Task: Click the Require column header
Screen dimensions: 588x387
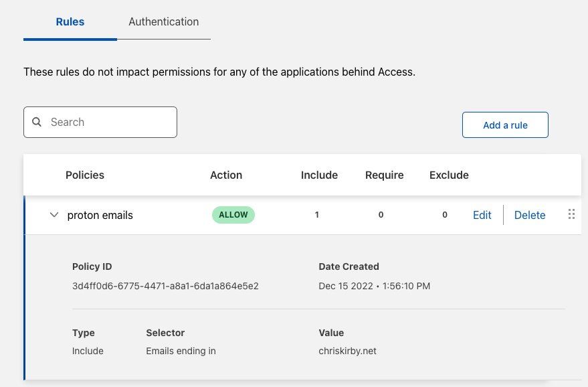Action: pyautogui.click(x=385, y=175)
